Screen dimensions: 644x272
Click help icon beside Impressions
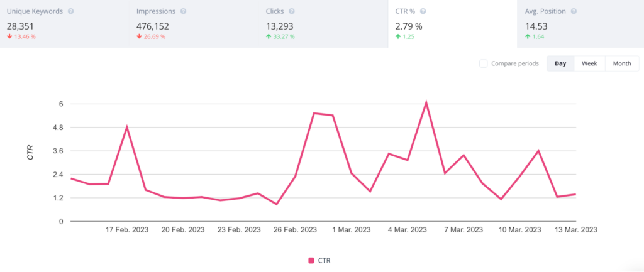click(x=182, y=12)
